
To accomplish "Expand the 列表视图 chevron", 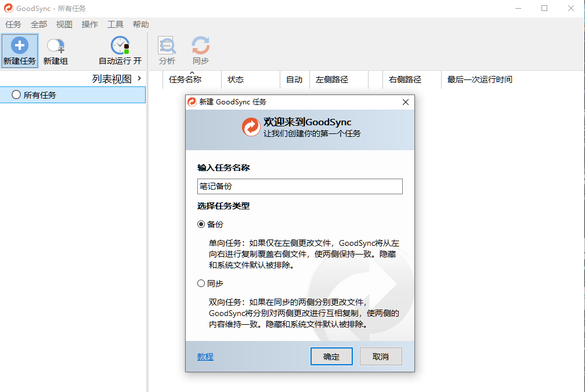I will pos(139,78).
